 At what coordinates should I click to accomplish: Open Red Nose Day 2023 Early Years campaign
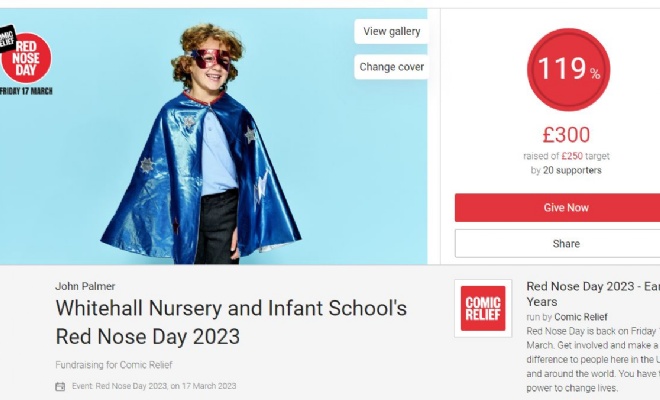593,294
